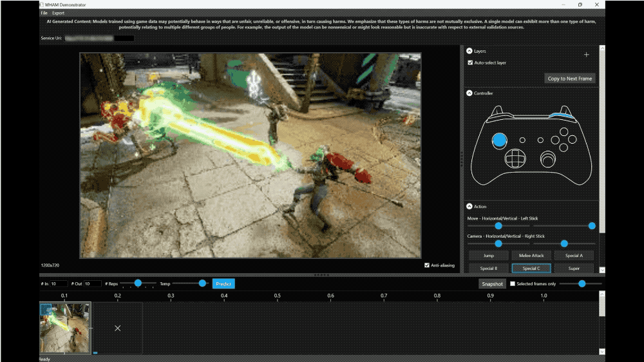The width and height of the screenshot is (644, 362).
Task: Click the X on the empty timeline frame
Action: pos(117,328)
